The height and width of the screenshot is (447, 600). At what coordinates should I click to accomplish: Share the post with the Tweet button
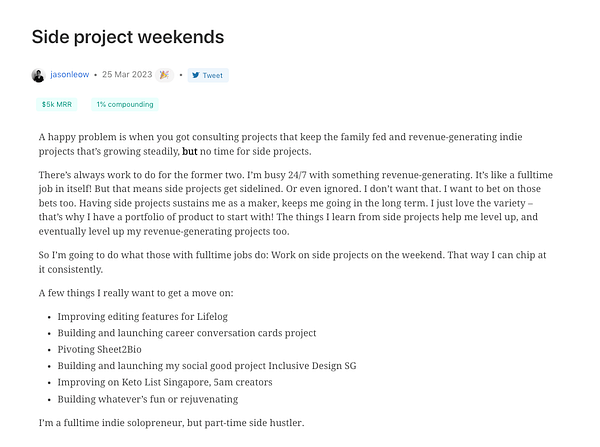point(208,75)
